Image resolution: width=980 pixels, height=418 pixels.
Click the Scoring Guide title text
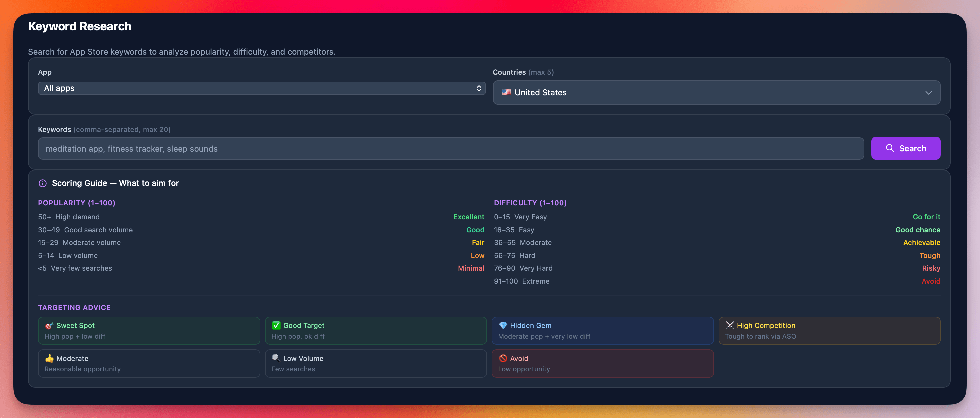(x=115, y=183)
